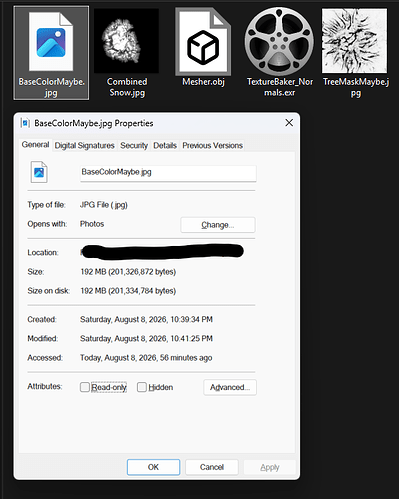Click the 'TreeMaskMaybe.jpg' file name label
This screenshot has height=499, width=399.
coord(356,87)
